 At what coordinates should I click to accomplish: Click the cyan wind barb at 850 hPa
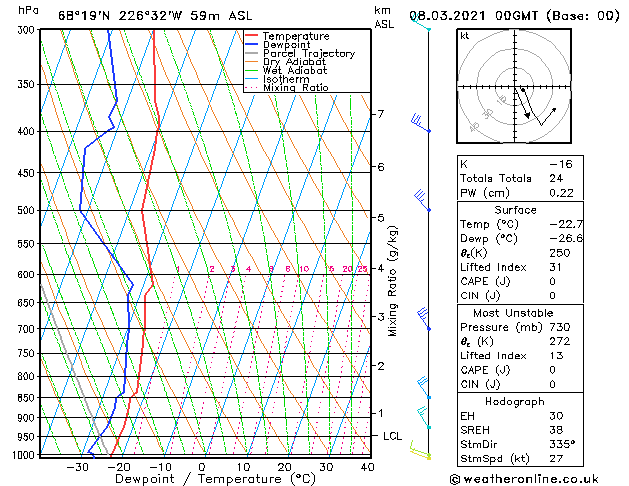(424, 387)
